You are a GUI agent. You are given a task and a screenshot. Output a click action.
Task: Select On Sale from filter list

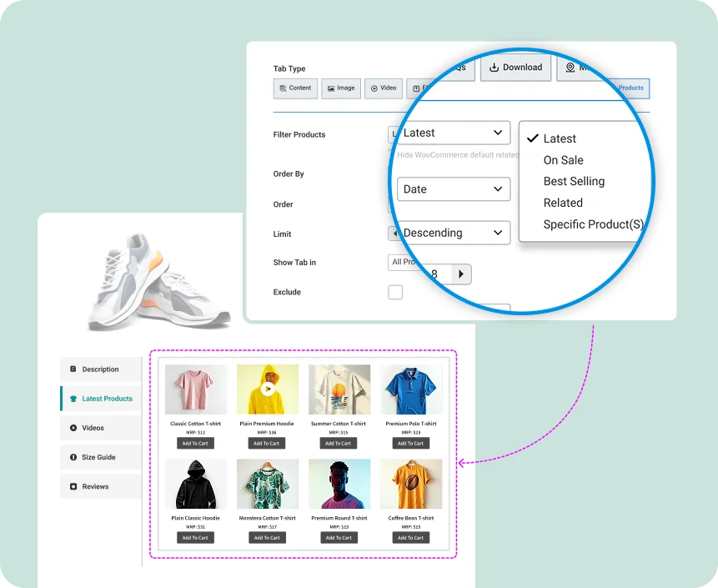pyautogui.click(x=563, y=160)
